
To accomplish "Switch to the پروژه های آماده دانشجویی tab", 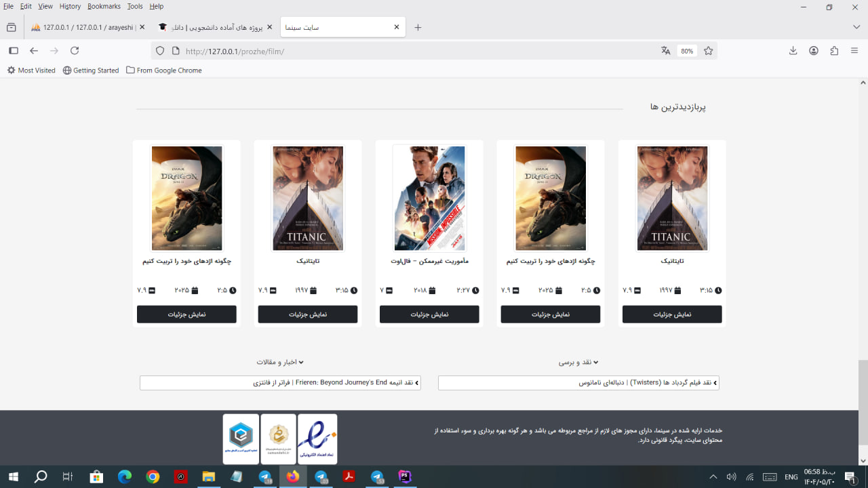I will [x=215, y=27].
